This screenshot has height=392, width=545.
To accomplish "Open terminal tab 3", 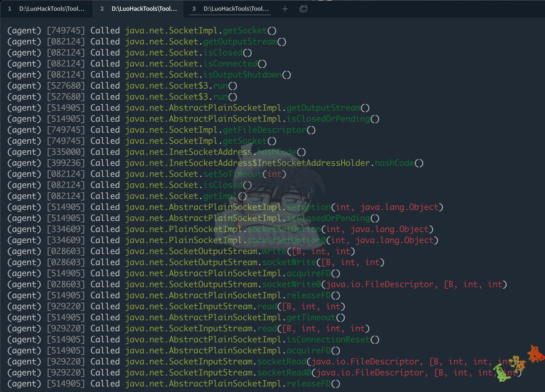I will (x=231, y=9).
